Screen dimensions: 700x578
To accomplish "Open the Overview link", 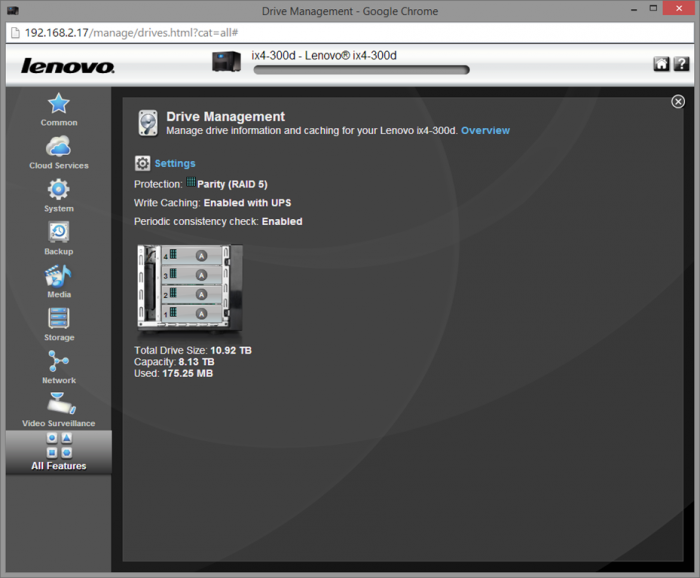I will [485, 130].
